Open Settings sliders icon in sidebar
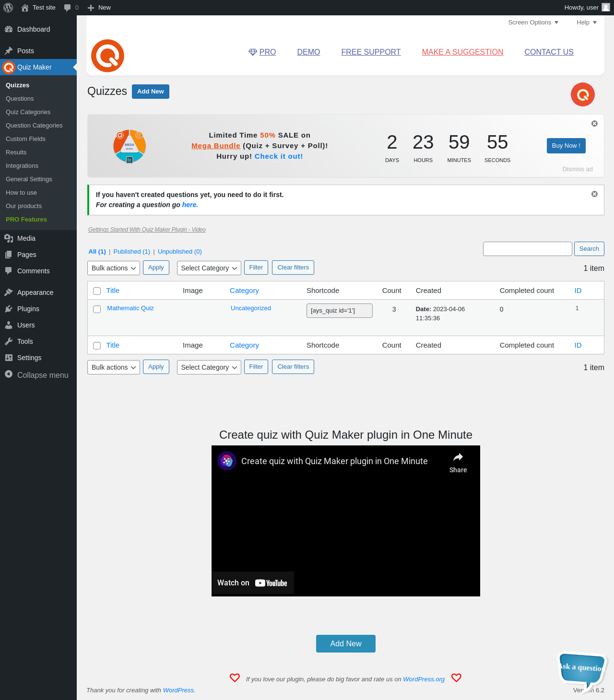 click(9, 358)
